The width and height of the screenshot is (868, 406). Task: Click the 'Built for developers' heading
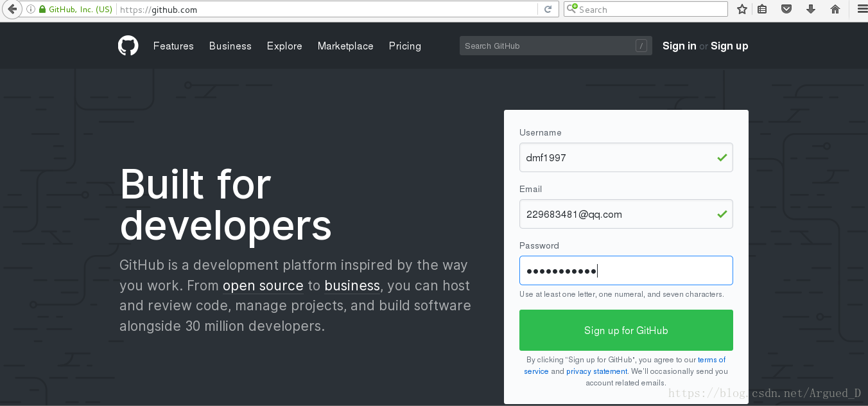(226, 204)
